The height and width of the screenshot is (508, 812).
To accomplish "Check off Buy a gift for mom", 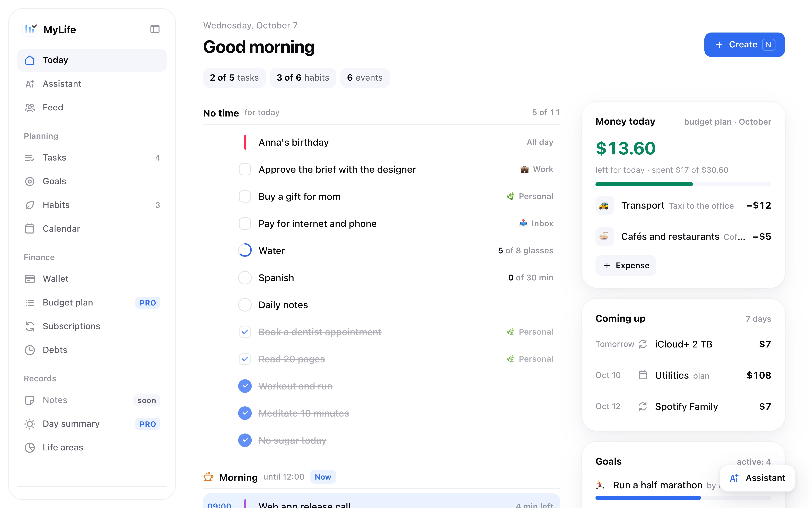I will [245, 196].
